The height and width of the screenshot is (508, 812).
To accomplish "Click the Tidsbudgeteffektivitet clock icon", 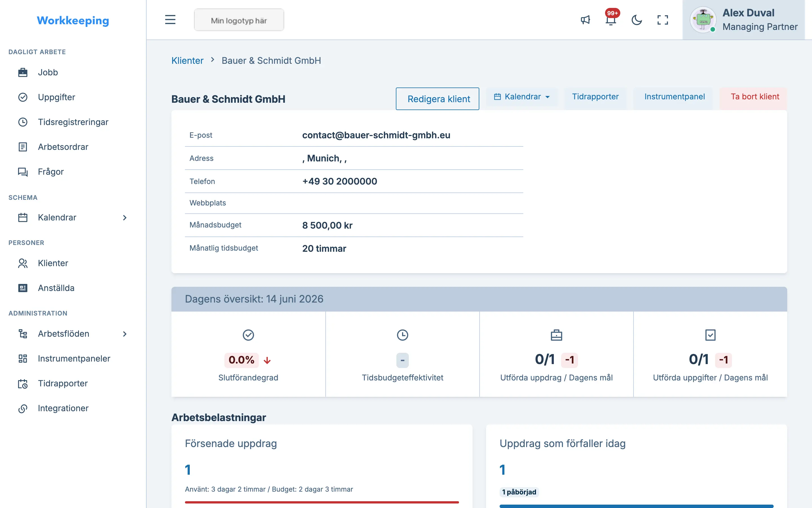I will point(402,335).
